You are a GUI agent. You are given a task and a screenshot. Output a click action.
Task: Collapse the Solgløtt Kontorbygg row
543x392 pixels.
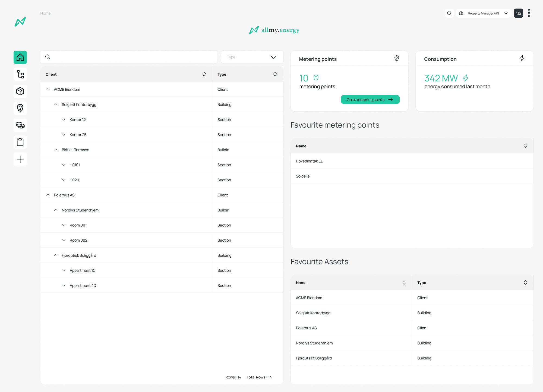click(56, 105)
